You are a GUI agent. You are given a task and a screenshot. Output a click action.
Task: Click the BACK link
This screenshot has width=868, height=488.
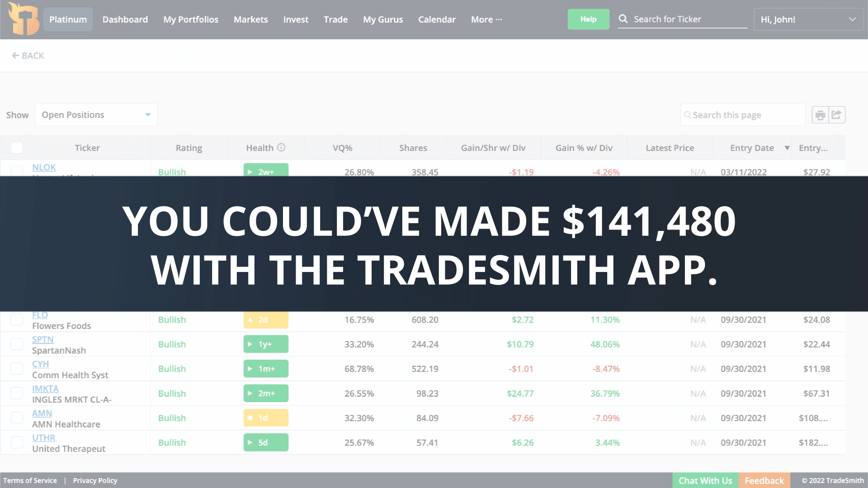coord(28,56)
